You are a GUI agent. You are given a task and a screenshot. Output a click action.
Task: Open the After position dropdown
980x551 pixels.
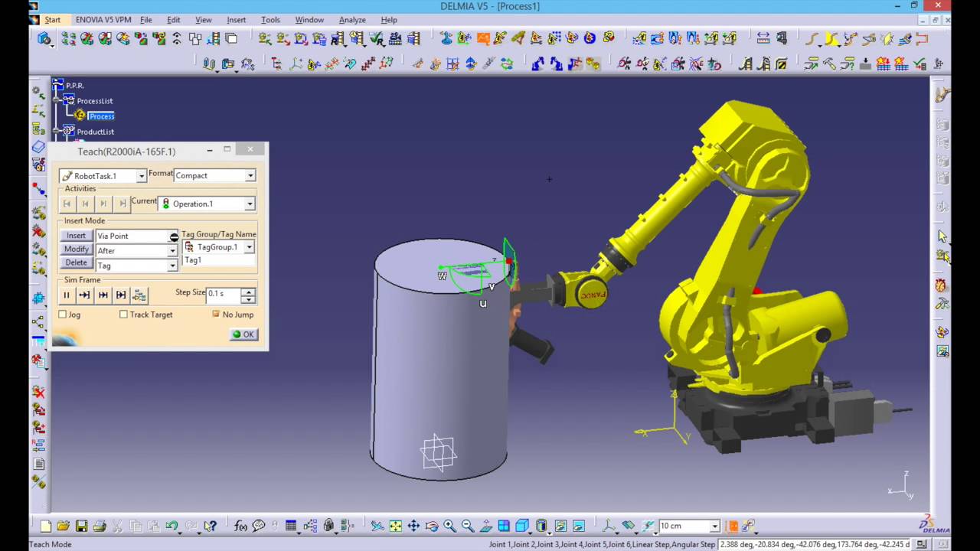click(172, 251)
